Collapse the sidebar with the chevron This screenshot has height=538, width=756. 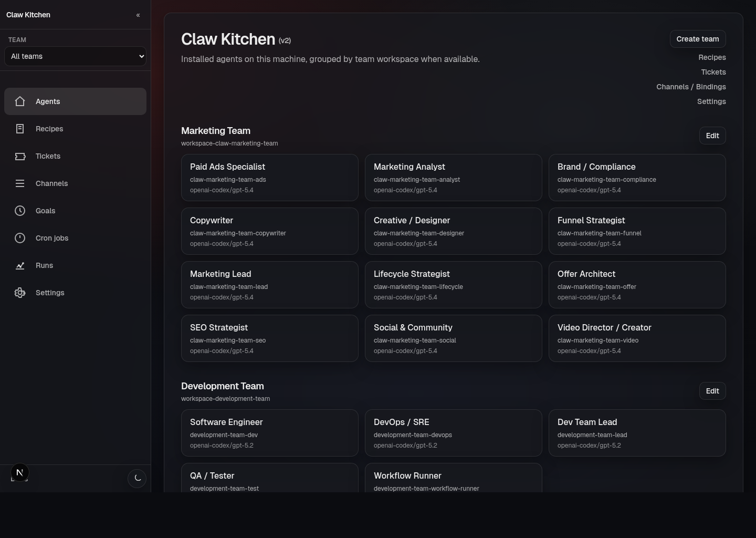tap(138, 15)
